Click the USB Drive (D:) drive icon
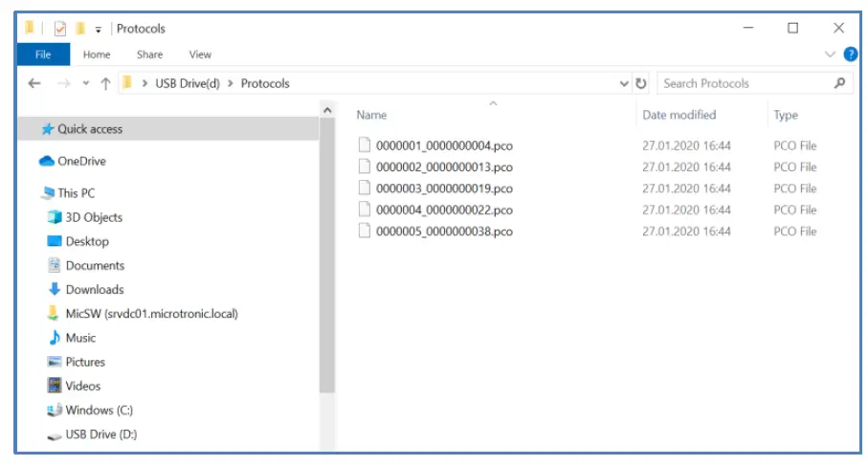 55,436
